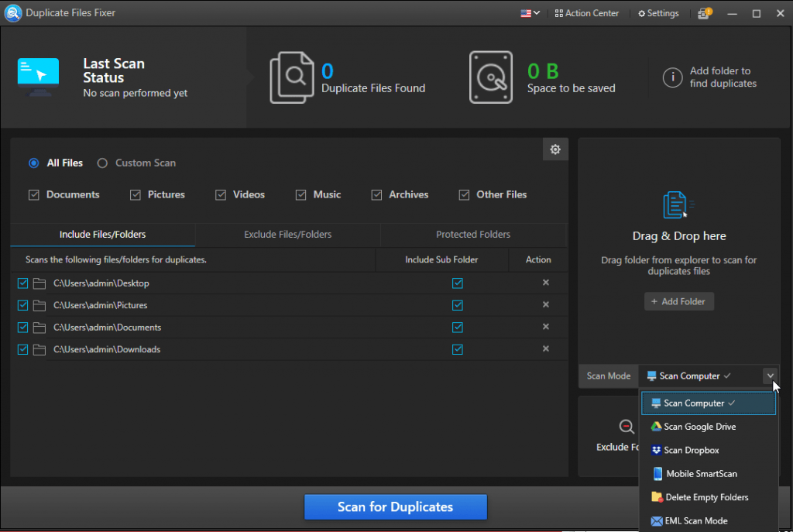793x532 pixels.
Task: Open the Protected Folders tab
Action: click(473, 234)
